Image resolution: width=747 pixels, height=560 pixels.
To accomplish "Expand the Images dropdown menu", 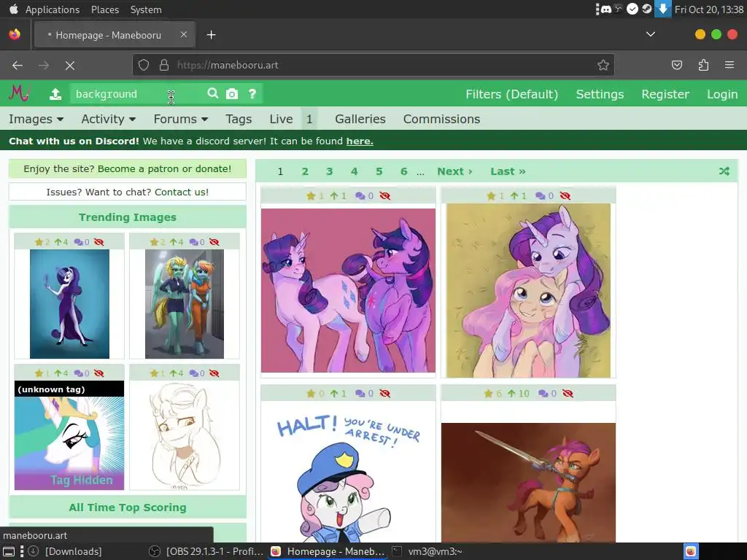I will coord(36,119).
